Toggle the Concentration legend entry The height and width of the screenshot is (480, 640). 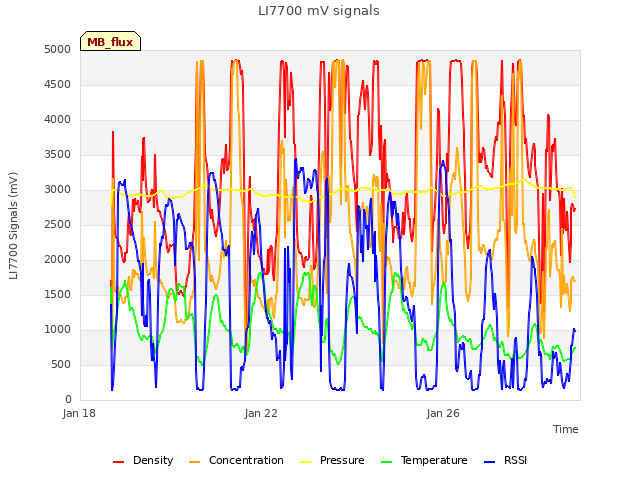pyautogui.click(x=236, y=460)
